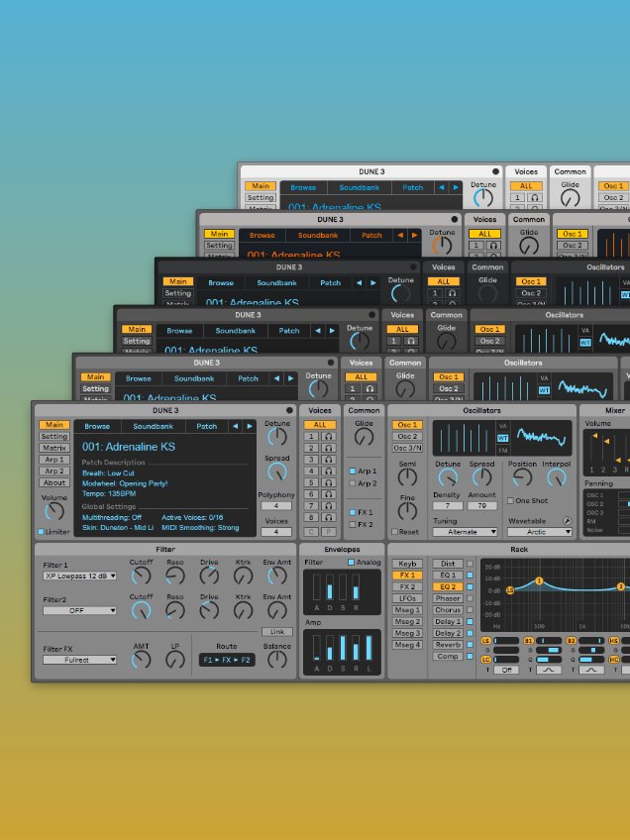Open B2 band filter type selector
This screenshot has width=630, height=840.
pos(592,670)
